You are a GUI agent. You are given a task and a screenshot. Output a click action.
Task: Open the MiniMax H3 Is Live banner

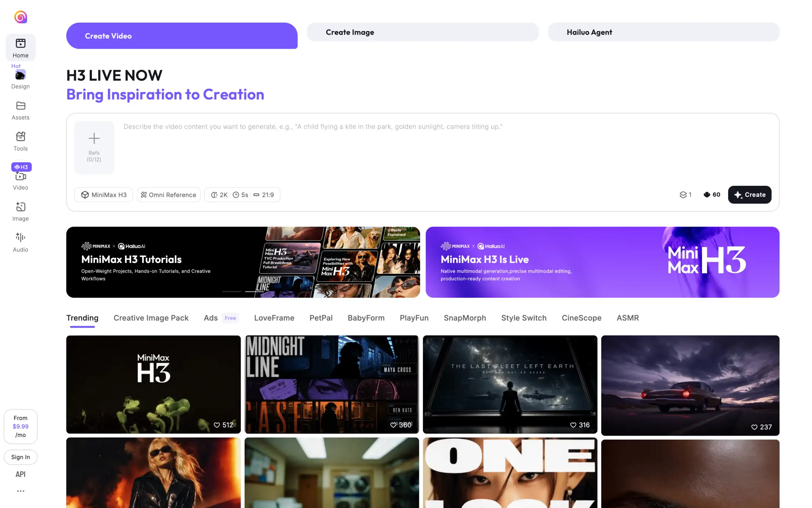pyautogui.click(x=602, y=262)
